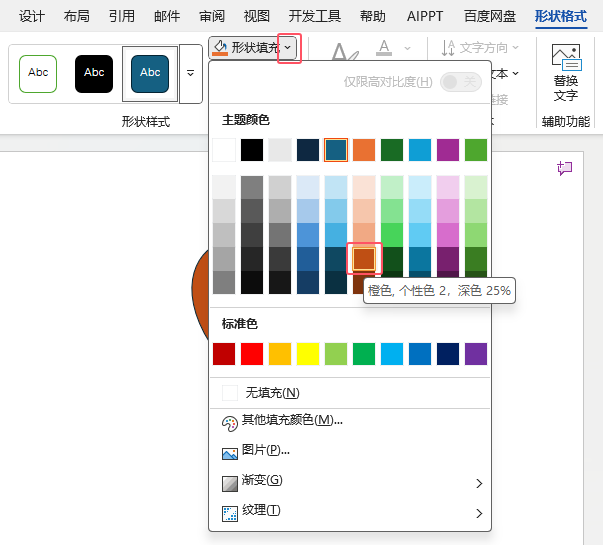The image size is (603, 545).
Task: Click the 辅助功能 group label
Action: 566,122
